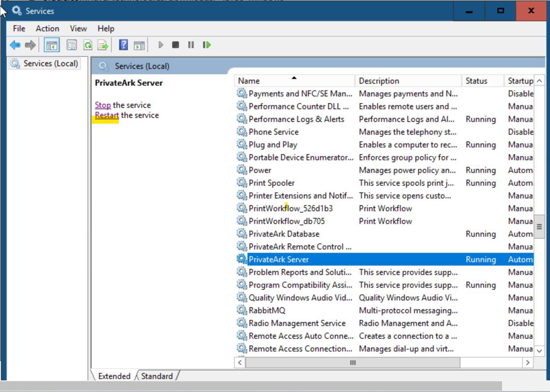Viewport: 550px width, 392px height.
Task: Click gear icon beside Print Spooler
Action: [x=242, y=183]
